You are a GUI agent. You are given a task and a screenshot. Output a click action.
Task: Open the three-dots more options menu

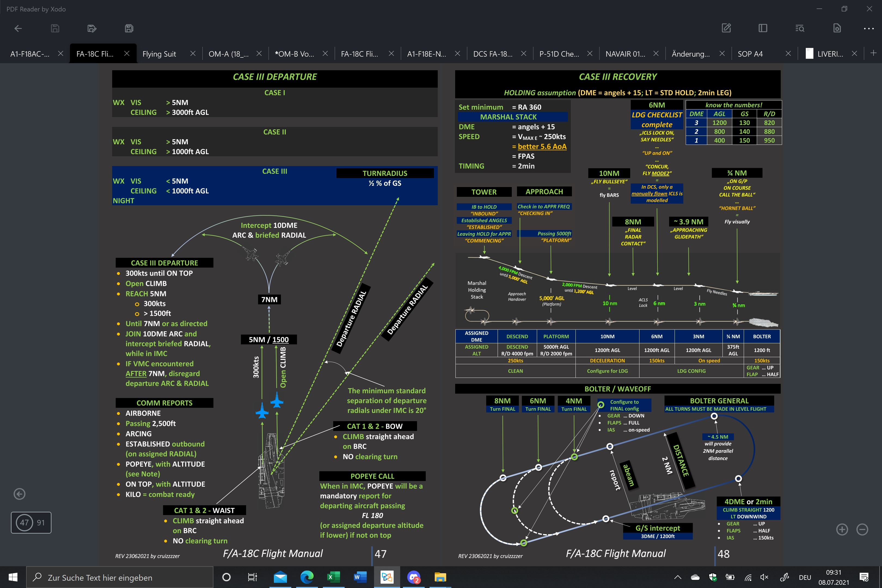coord(869,29)
